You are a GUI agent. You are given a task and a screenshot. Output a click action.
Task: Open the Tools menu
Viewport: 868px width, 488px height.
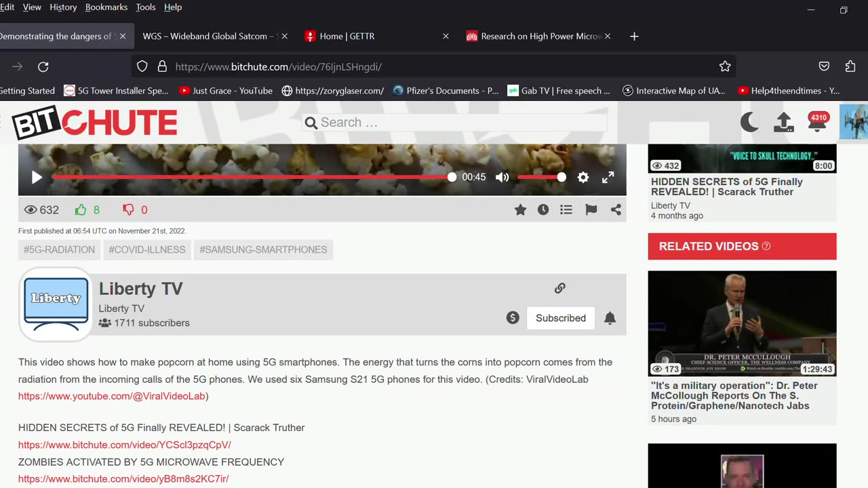pos(146,7)
